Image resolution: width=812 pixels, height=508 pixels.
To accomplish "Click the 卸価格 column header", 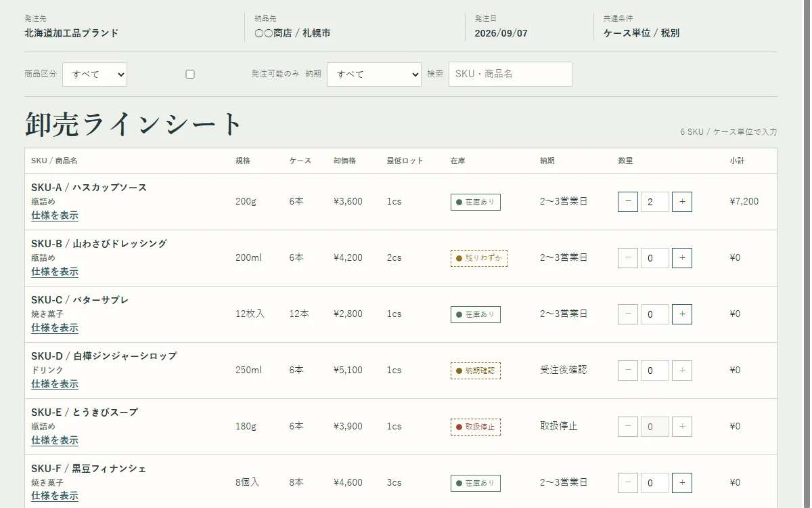I will point(345,161).
